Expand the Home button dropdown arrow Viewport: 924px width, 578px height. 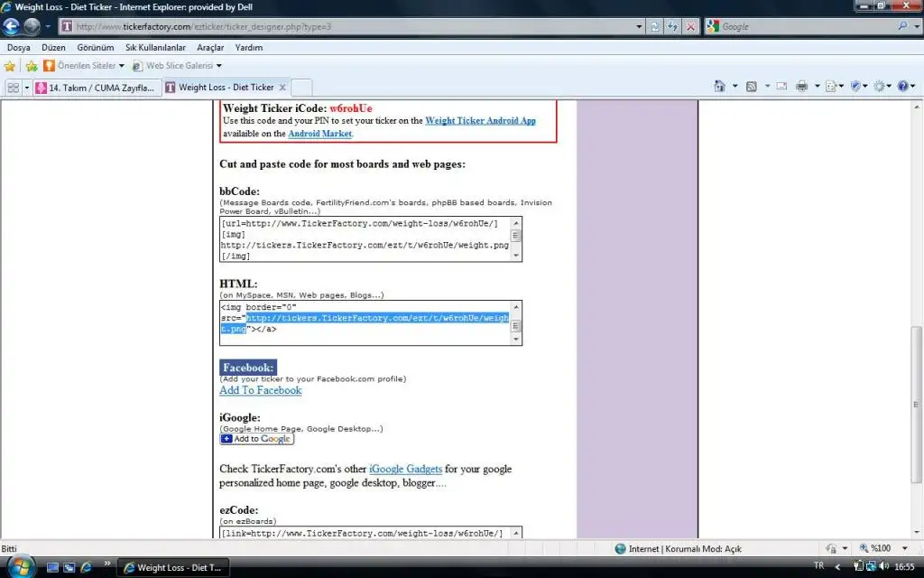[x=735, y=86]
